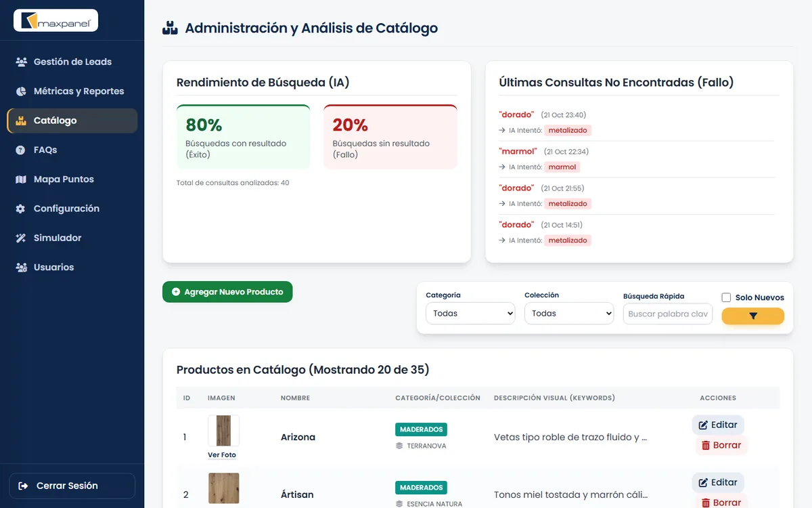Delete the Ártisan product
Image resolution: width=812 pixels, height=508 pixels.
point(721,503)
